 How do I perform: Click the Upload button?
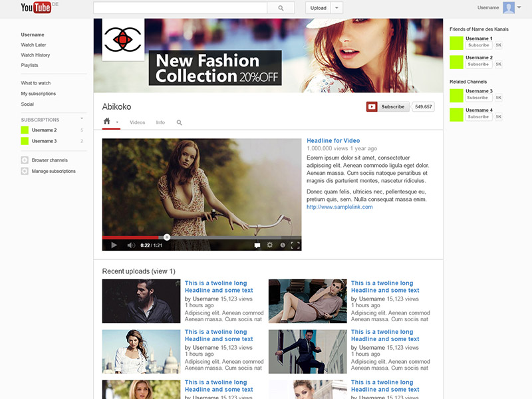[318, 8]
